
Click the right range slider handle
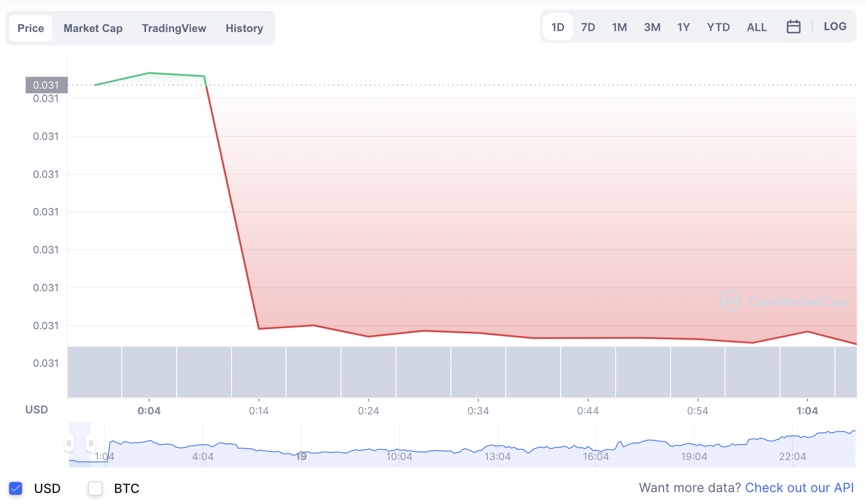[x=91, y=443]
